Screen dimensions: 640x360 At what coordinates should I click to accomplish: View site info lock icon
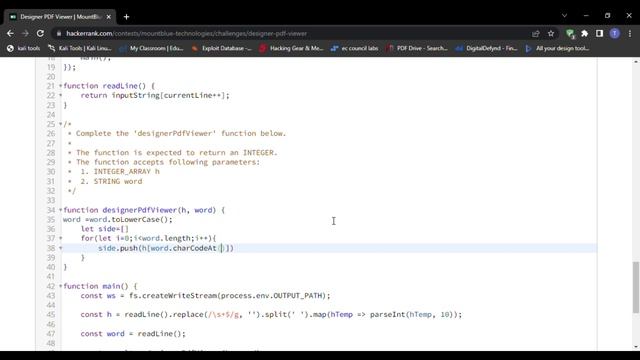click(59, 33)
